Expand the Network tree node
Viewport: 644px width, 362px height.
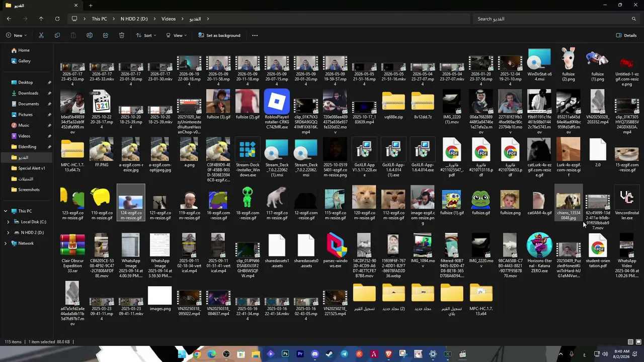click(x=6, y=243)
